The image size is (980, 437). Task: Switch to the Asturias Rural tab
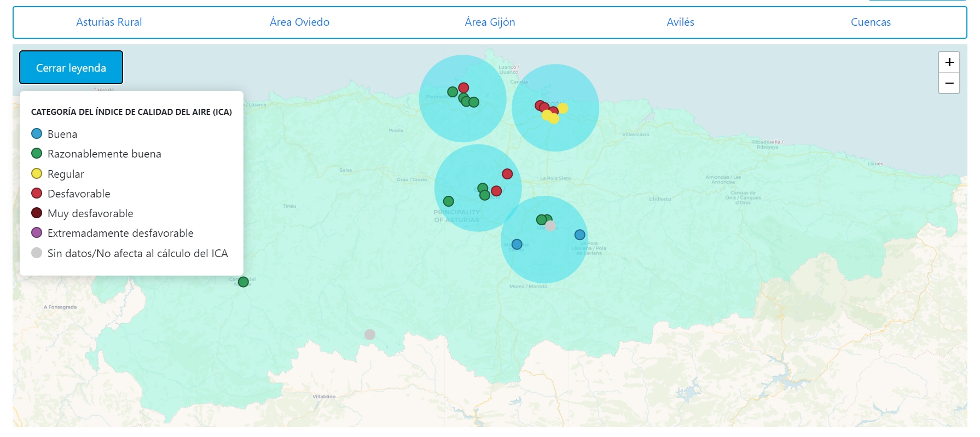[109, 22]
